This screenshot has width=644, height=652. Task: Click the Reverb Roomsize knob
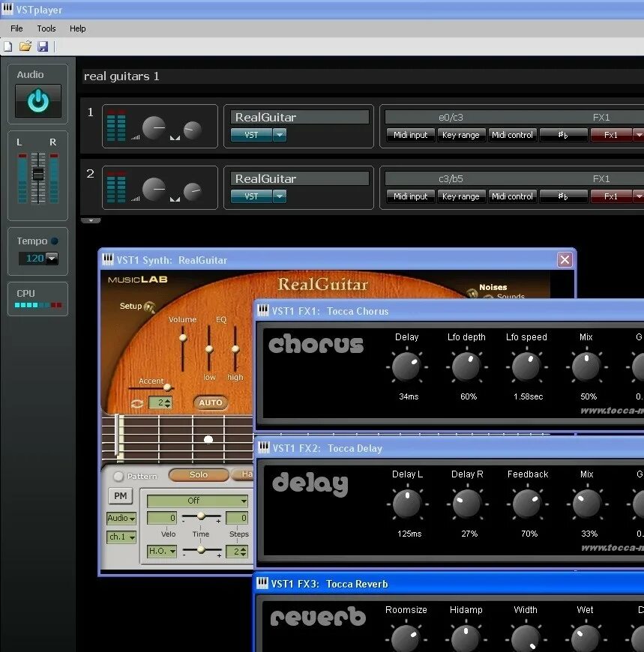(405, 639)
